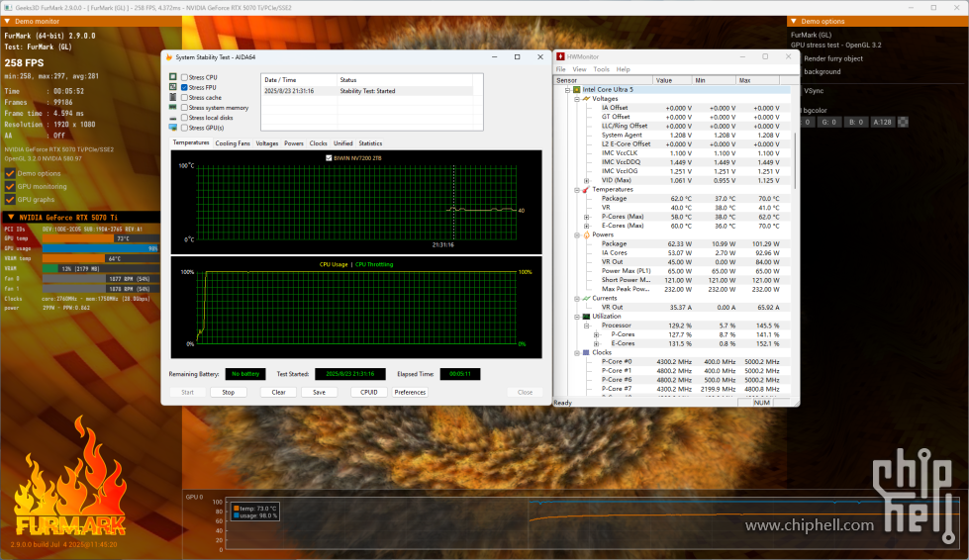Open the View menu in HWMonitor
This screenshot has height=560, width=969.
579,69
